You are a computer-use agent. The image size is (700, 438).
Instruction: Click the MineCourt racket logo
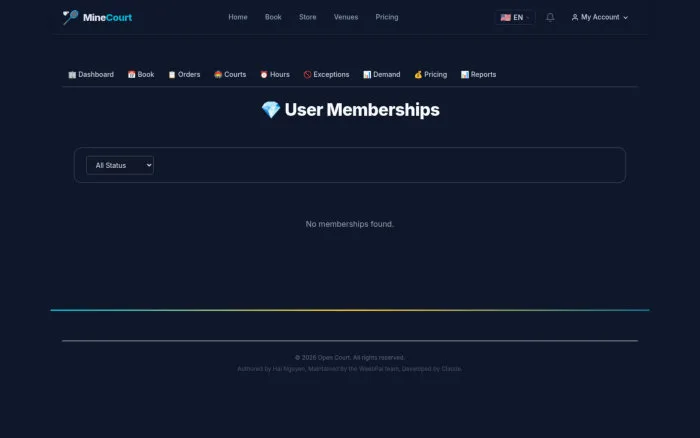(71, 17)
